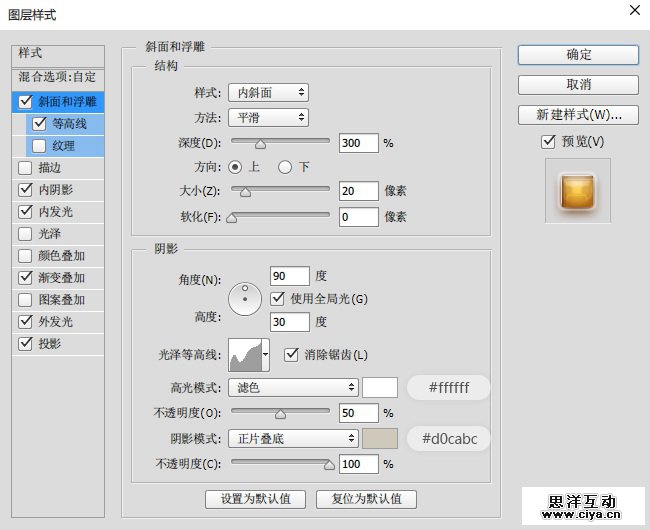Click the 软化 input field showing 0
This screenshot has height=530, width=650.
tap(359, 217)
